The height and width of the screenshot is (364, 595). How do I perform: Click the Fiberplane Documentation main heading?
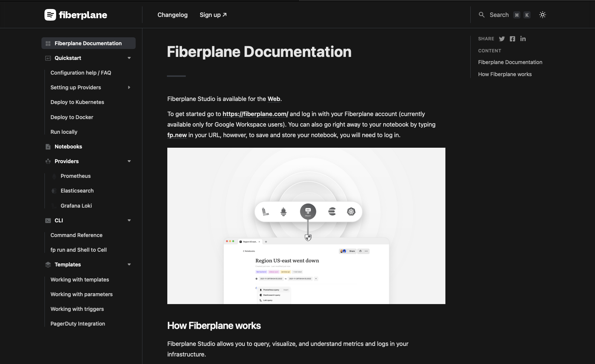pyautogui.click(x=259, y=52)
